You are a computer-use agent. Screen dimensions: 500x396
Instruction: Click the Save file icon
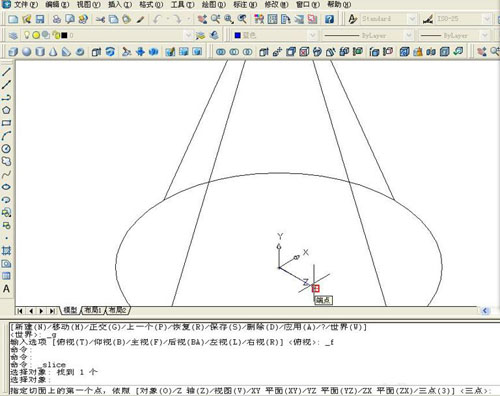[40, 19]
